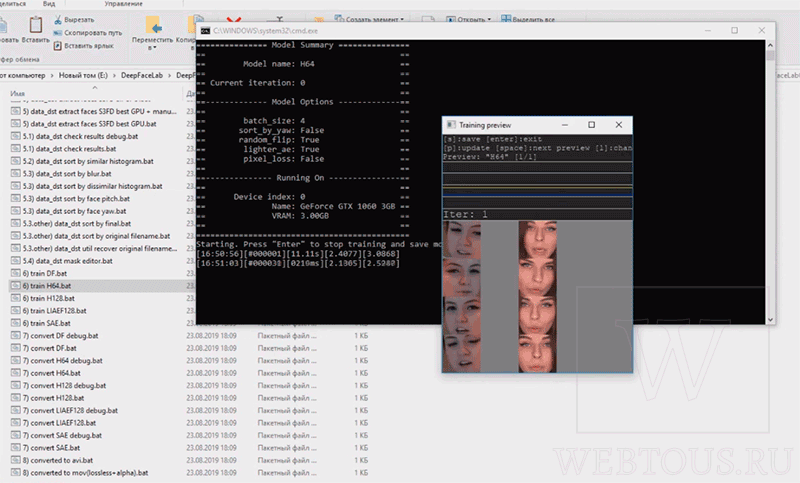Click the Вставить paste icon

tap(36, 25)
